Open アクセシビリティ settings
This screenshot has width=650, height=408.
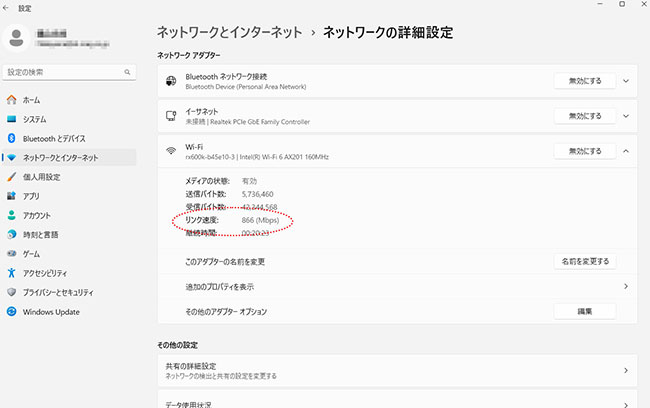tap(45, 272)
